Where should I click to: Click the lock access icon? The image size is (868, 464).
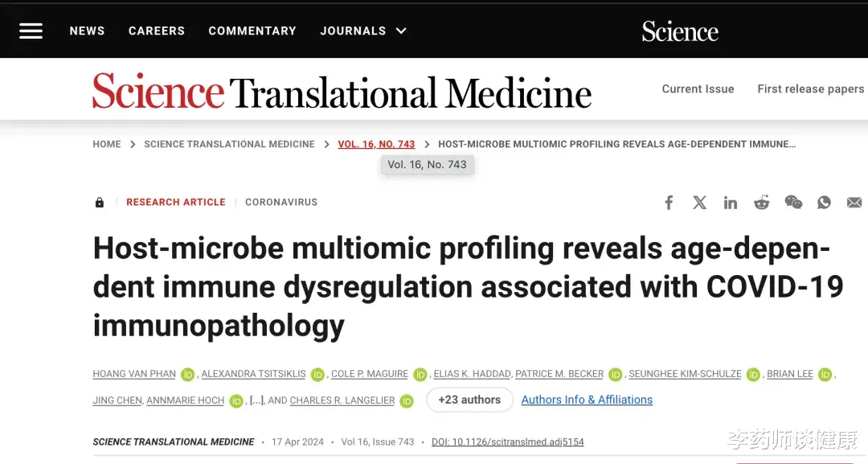(100, 202)
